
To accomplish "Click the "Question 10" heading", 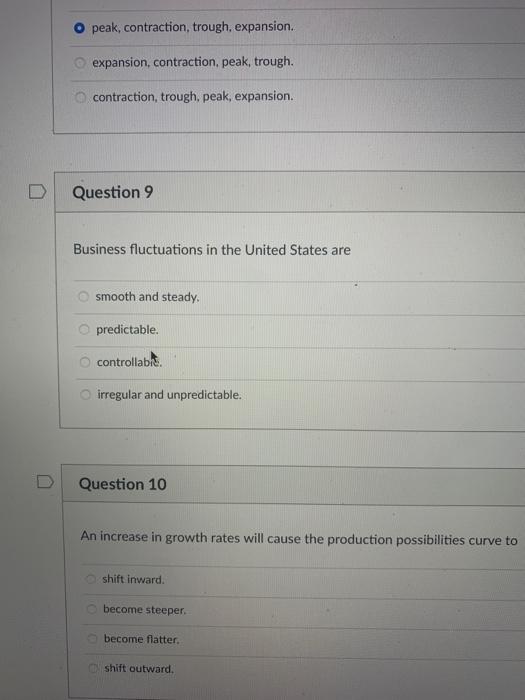I will pos(123,484).
